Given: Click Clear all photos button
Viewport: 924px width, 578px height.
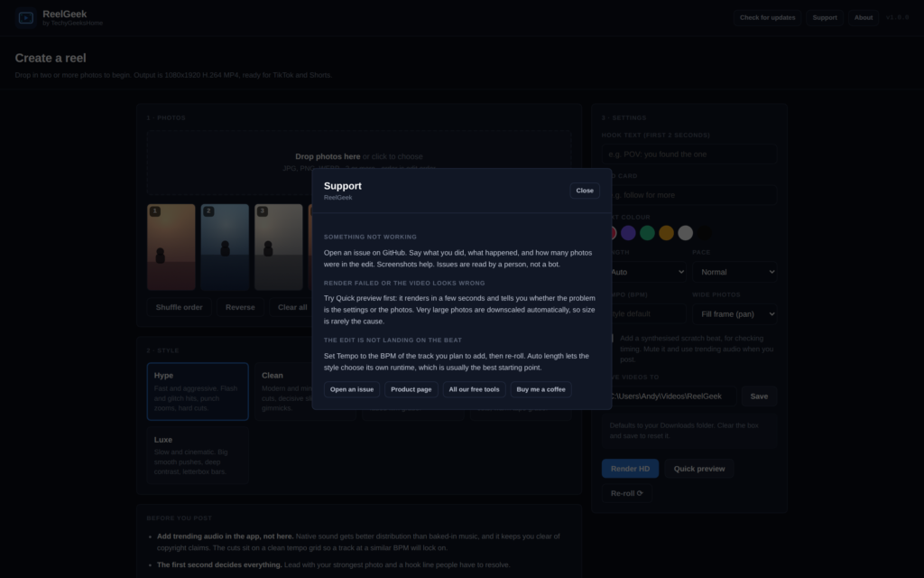Looking at the screenshot, I should point(291,307).
